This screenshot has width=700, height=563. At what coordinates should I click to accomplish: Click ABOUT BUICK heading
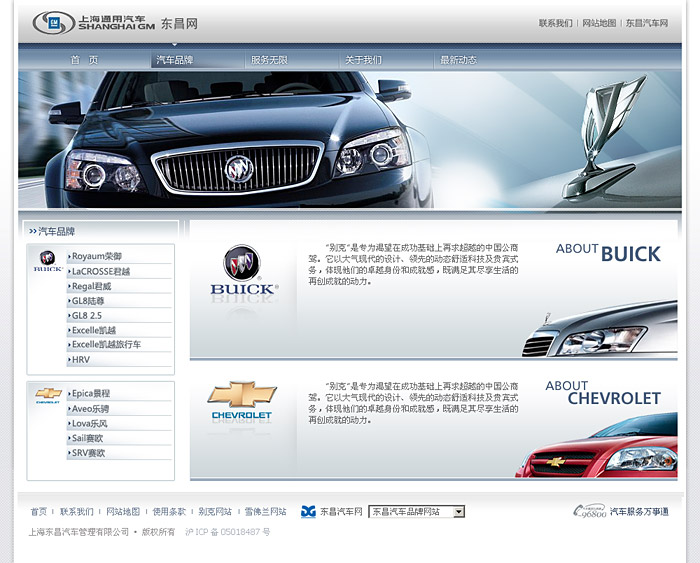tap(608, 253)
